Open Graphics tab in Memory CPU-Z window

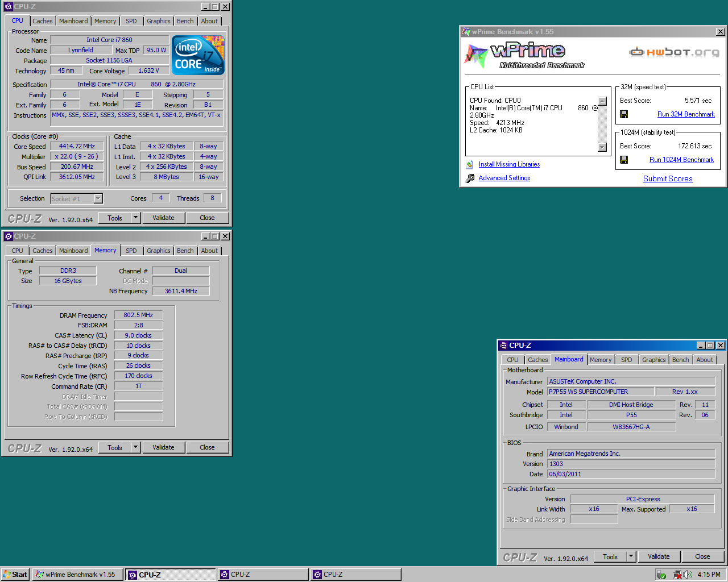click(158, 251)
